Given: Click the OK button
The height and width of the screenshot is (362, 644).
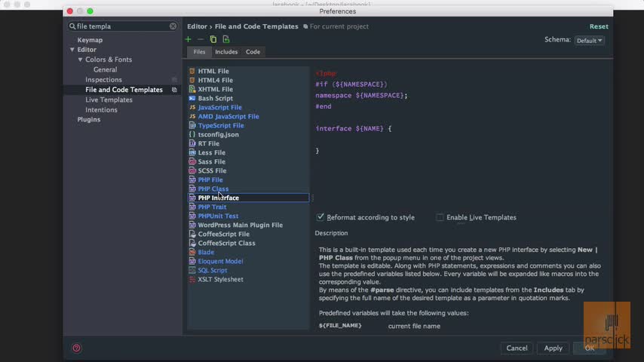Looking at the screenshot, I should 590,348.
